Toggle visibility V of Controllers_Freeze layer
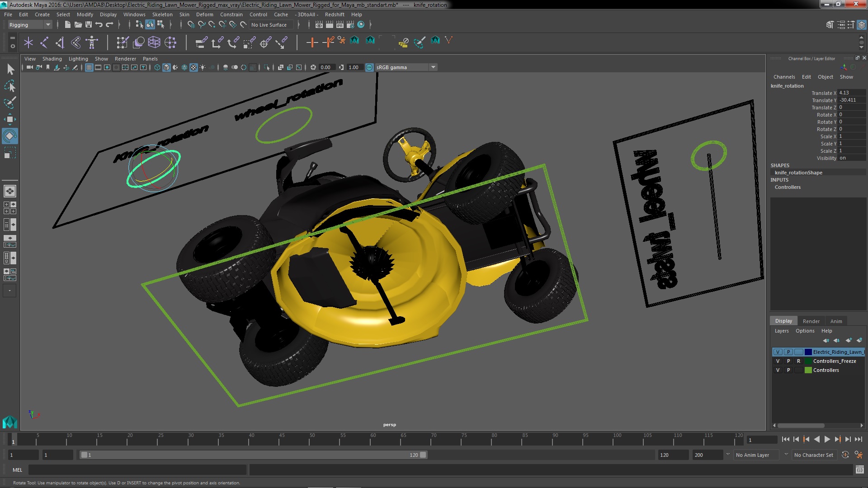Screen dimensions: 868x488 point(778,361)
